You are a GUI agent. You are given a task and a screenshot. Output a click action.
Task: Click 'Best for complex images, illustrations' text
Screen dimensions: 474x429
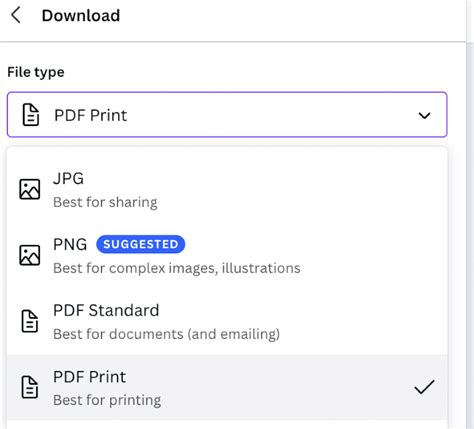coord(177,268)
